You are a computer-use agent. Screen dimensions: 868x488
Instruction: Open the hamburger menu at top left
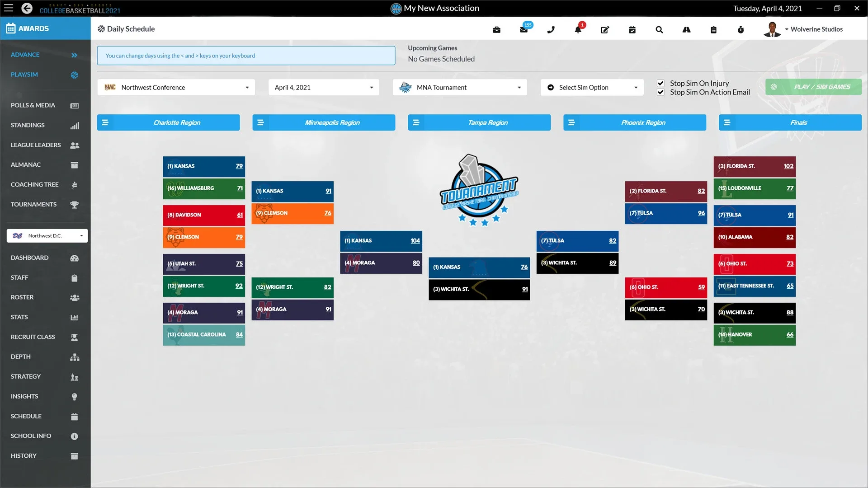pos(9,8)
